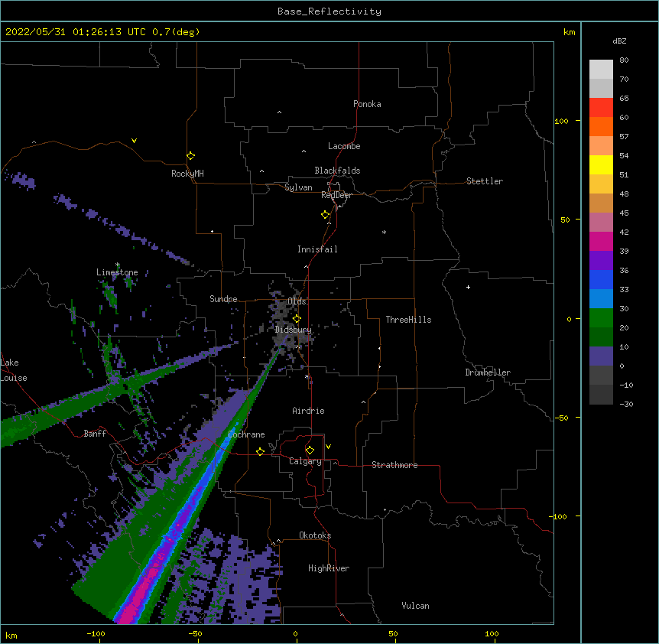Click the Lacombe city label
Viewport: 659px width, 644px height.
tap(344, 146)
